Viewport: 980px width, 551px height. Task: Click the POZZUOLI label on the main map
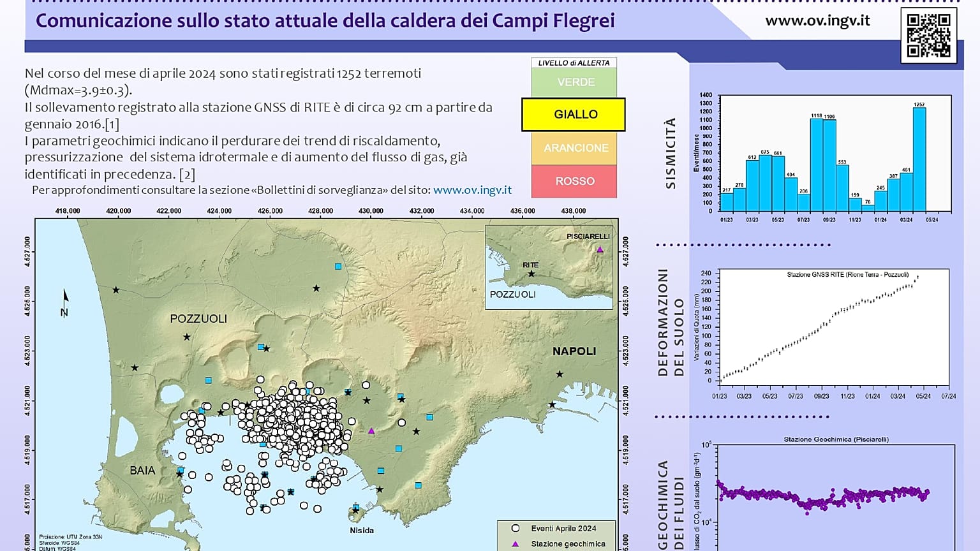pos(198,319)
